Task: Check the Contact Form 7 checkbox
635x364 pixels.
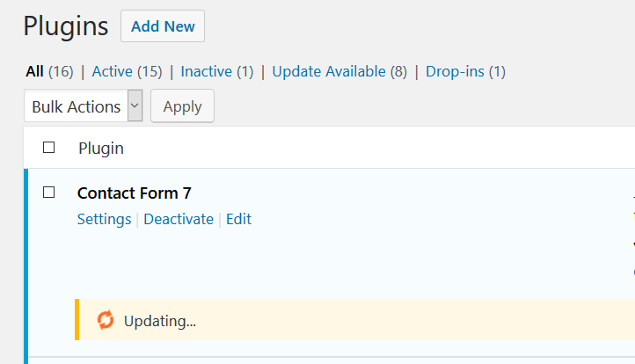Action: tap(49, 193)
